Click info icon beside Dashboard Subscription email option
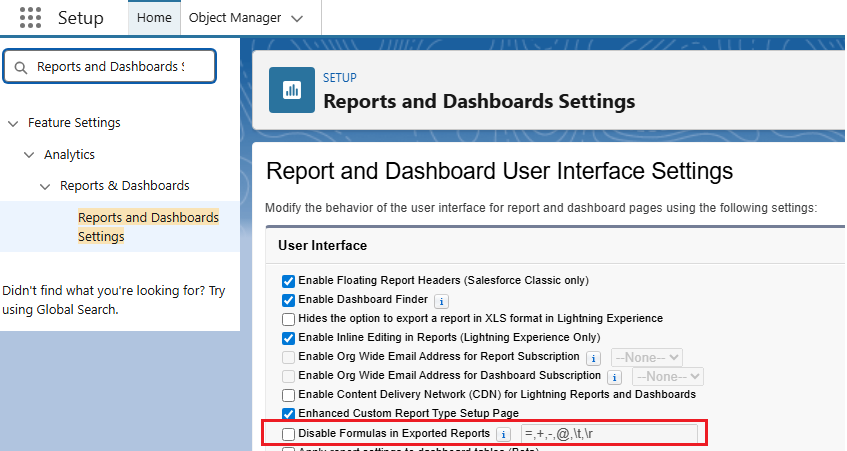 (614, 377)
